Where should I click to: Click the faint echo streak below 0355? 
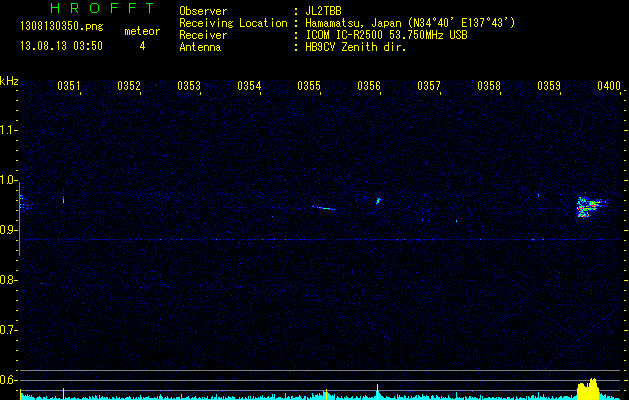coord(322,208)
